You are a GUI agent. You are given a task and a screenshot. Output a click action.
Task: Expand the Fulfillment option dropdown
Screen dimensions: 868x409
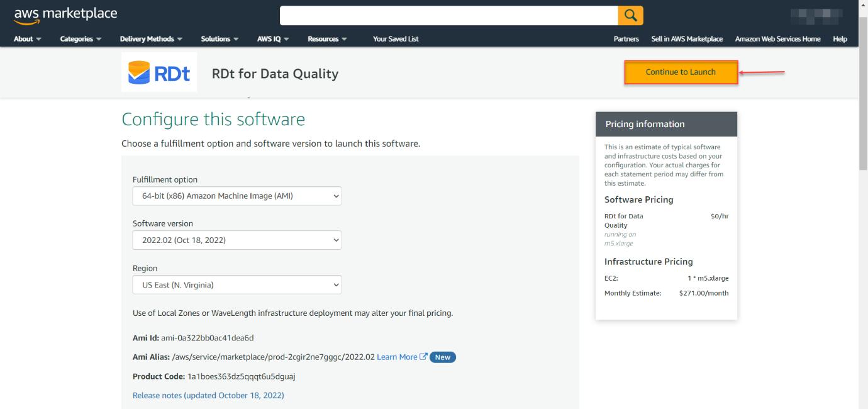237,196
